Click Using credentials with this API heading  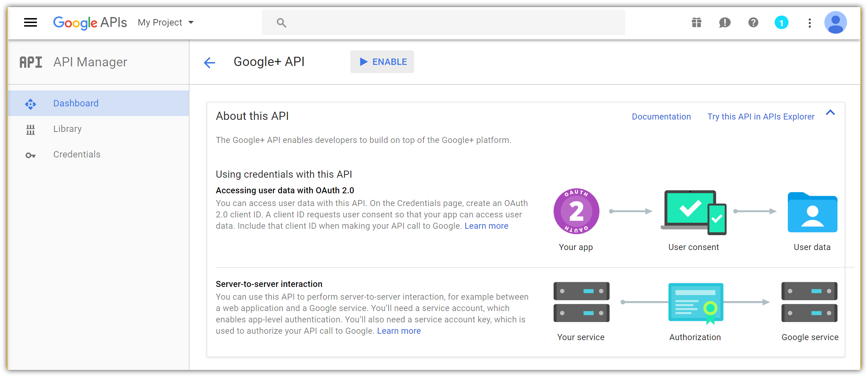(x=284, y=174)
